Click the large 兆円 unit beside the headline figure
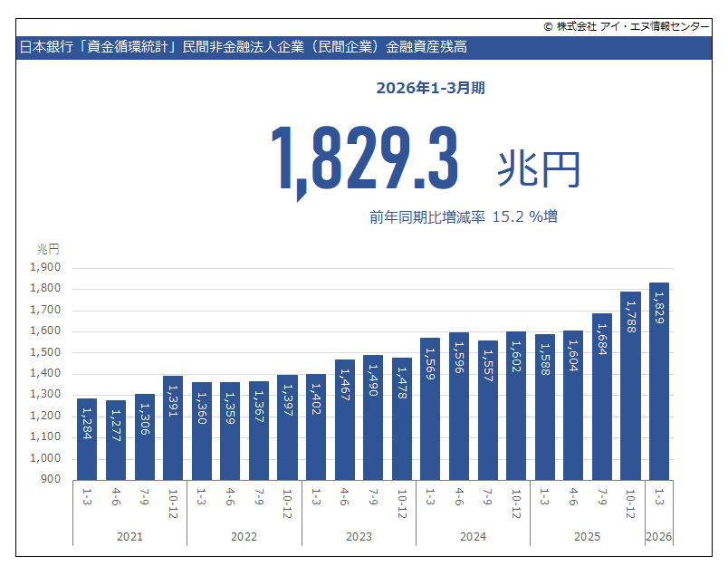728x575 pixels. click(539, 169)
